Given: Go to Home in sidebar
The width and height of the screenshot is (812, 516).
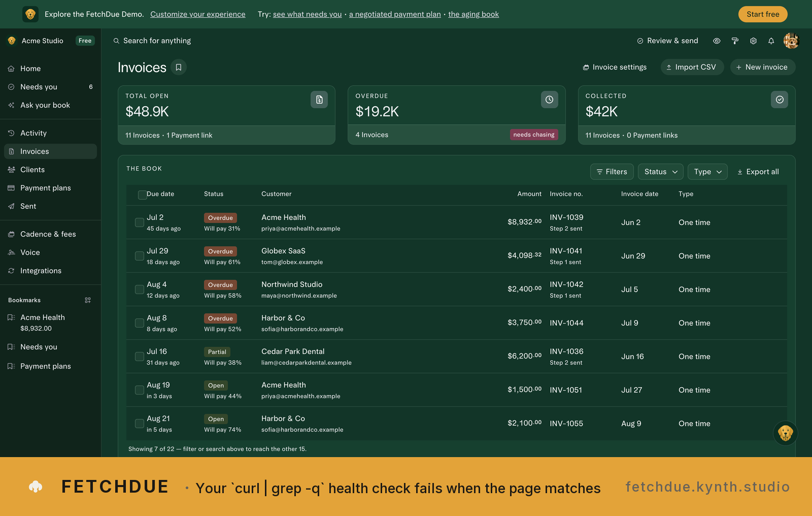Looking at the screenshot, I should [50, 69].
